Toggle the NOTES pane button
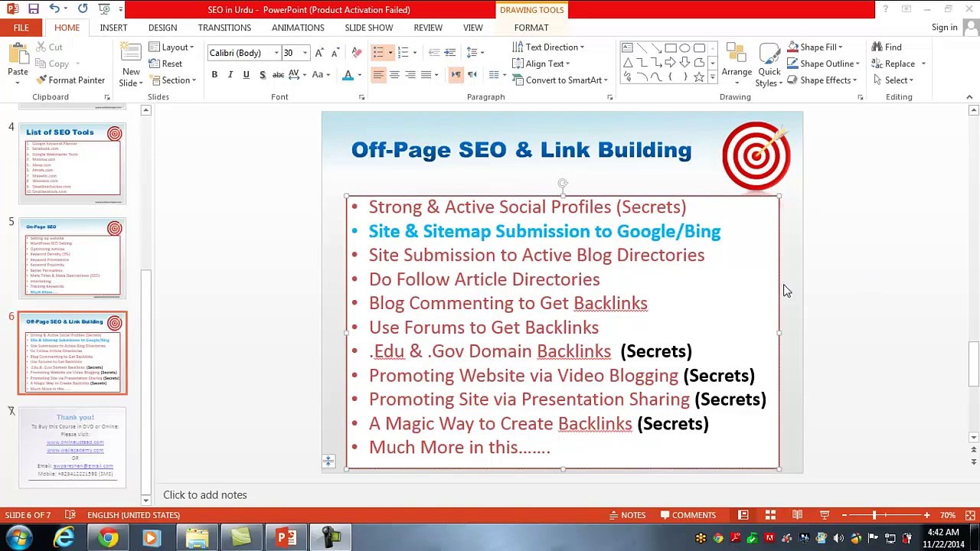 pyautogui.click(x=626, y=515)
